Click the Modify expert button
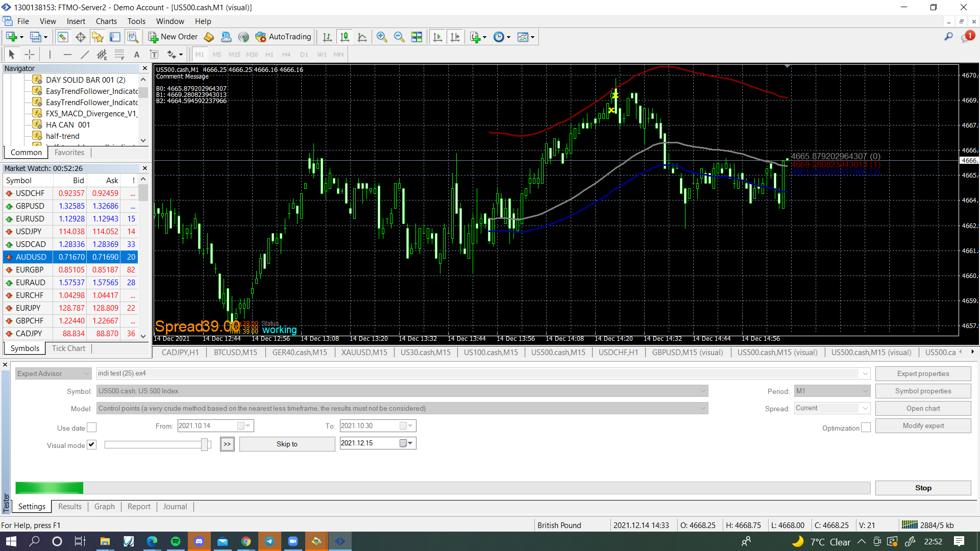 [923, 425]
